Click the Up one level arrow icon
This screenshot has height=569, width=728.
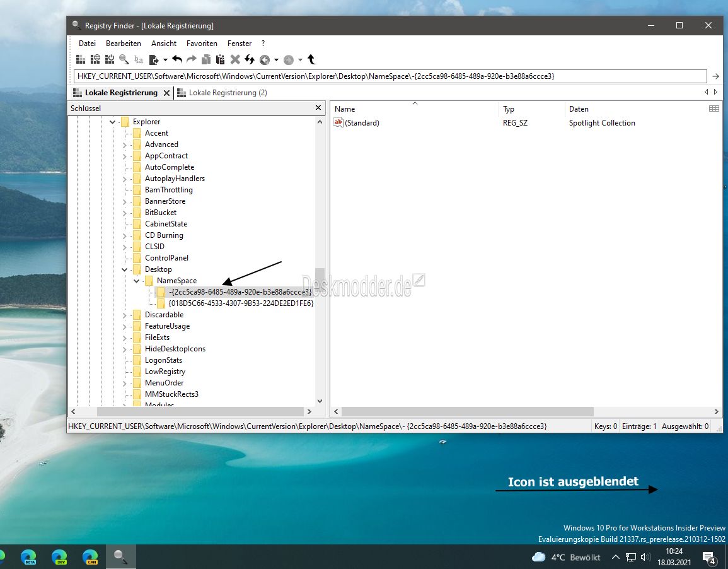[311, 59]
